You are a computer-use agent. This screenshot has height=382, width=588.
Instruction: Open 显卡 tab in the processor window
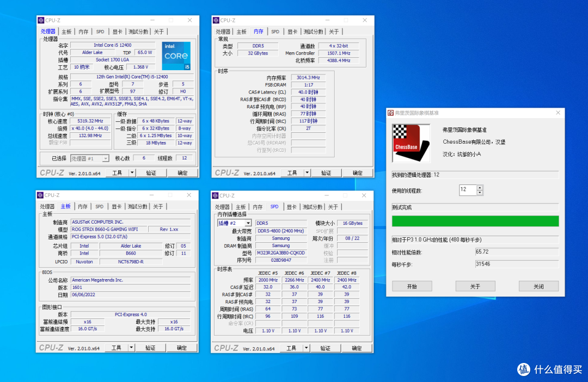pos(118,32)
